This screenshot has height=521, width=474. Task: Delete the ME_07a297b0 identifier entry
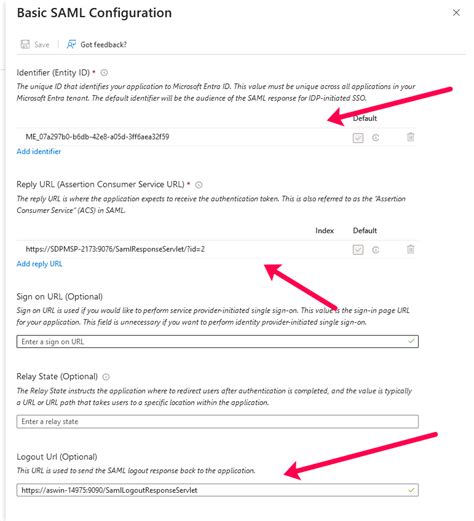(410, 137)
